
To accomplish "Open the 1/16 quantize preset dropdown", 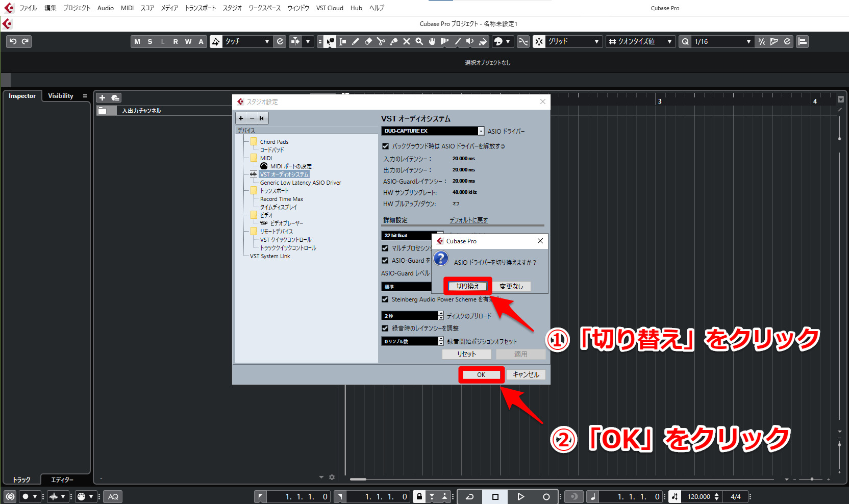I will tap(722, 41).
